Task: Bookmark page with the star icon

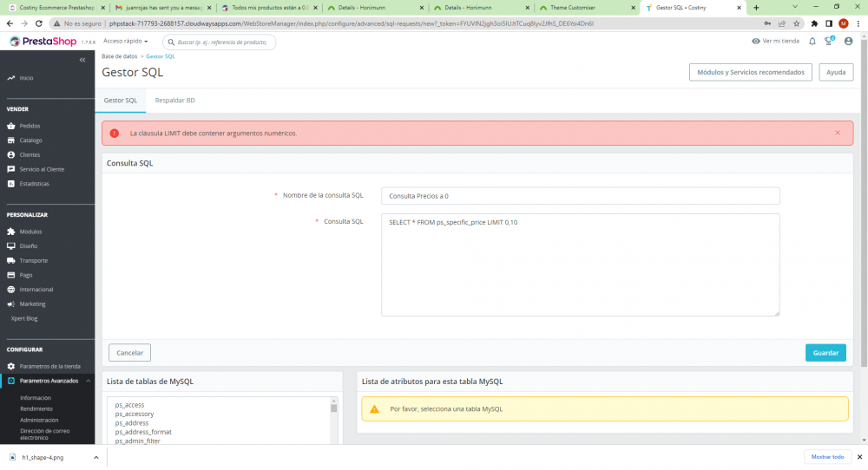Action: [x=797, y=23]
